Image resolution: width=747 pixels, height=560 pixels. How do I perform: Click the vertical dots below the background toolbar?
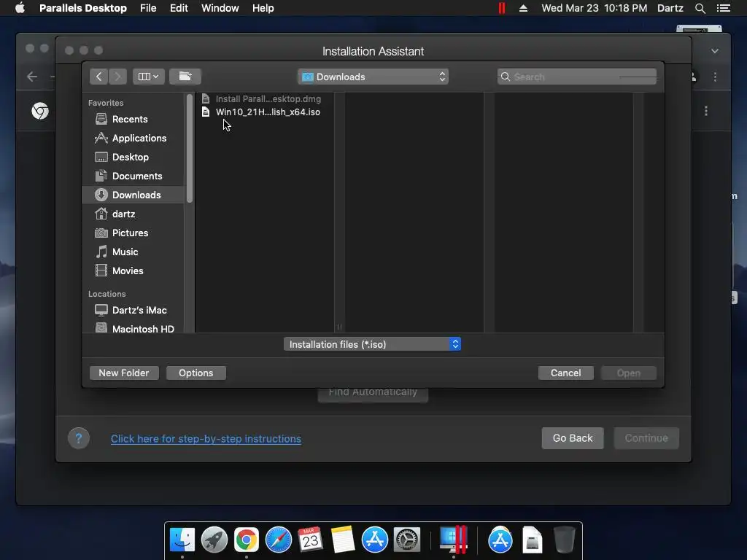pyautogui.click(x=706, y=111)
